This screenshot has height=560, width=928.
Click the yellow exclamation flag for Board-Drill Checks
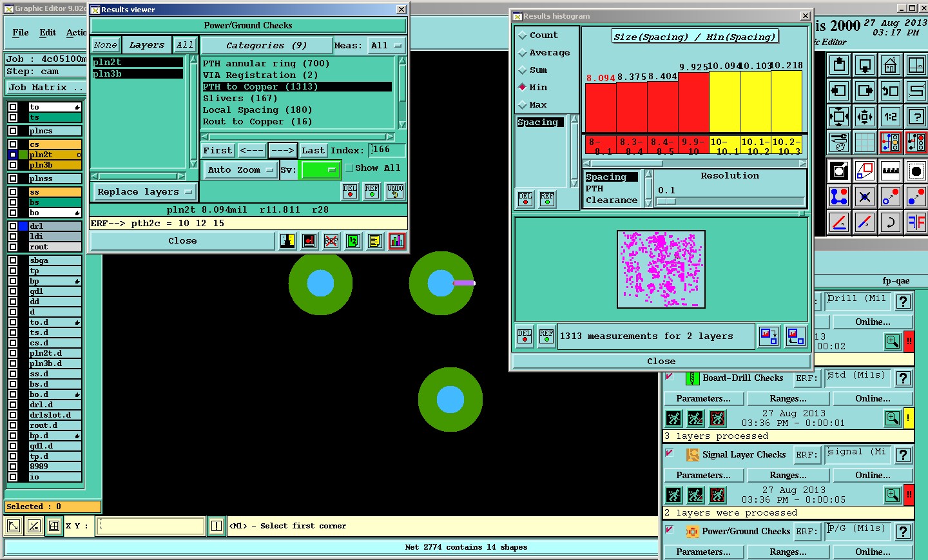pos(909,418)
